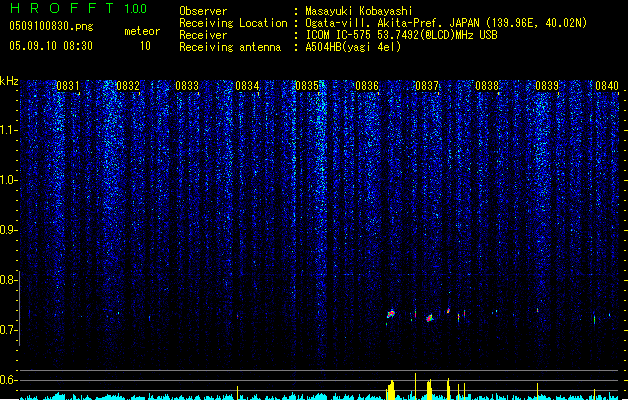Screen dimensions: 629x400
Task: Click the 1.0 kHz axis label
Action: pos(8,180)
